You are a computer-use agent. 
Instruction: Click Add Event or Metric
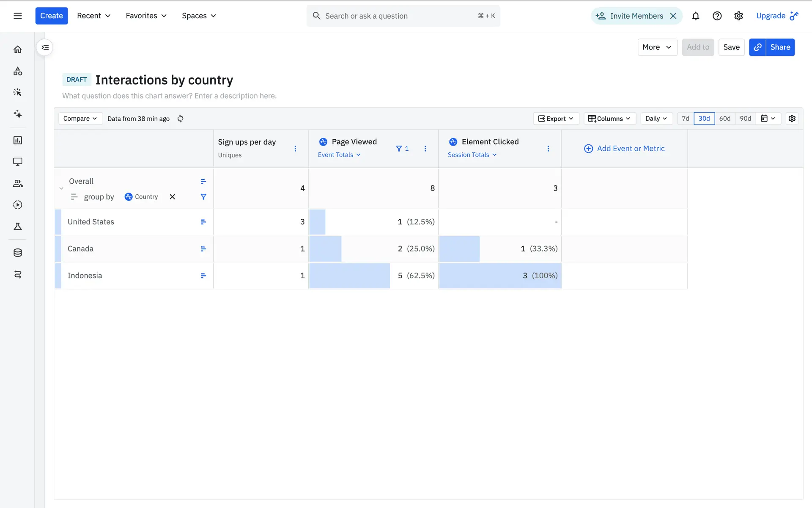pos(624,149)
